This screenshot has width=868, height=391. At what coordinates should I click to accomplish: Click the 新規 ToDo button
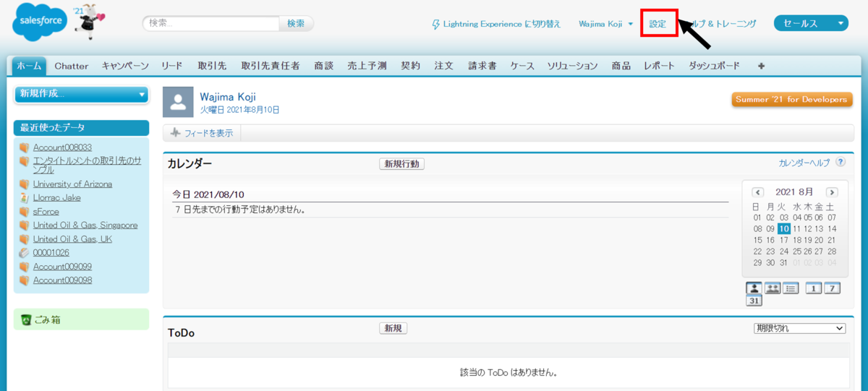coord(393,328)
